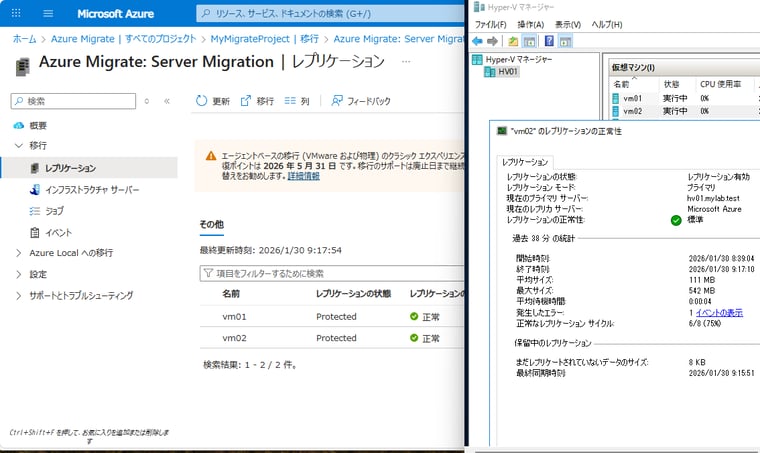Expand the 設定 sidebar group
Image resolution: width=760 pixels, height=453 pixels.
19,274
